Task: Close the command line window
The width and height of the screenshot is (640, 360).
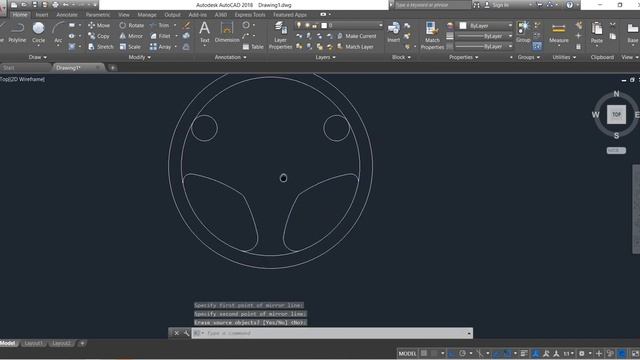Action: click(x=176, y=333)
